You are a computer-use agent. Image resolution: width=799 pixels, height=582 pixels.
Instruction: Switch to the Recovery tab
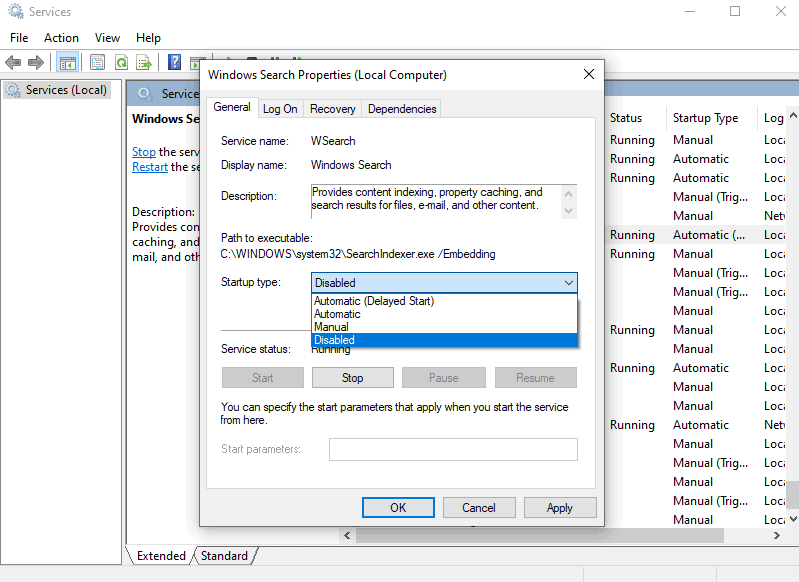click(x=333, y=109)
